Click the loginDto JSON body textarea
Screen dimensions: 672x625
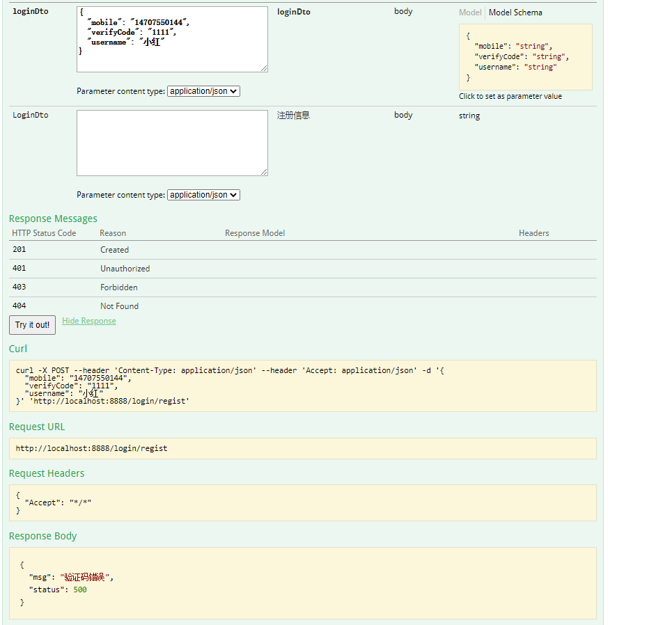click(x=172, y=40)
